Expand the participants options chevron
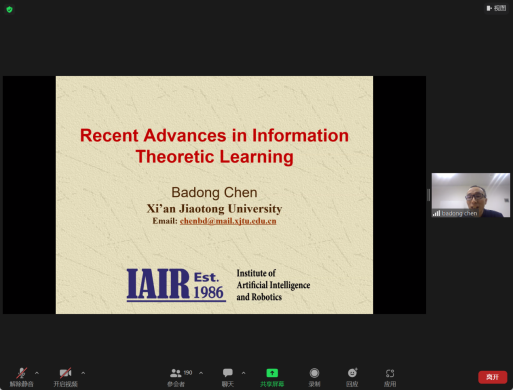This screenshot has height=390, width=513. (x=201, y=373)
